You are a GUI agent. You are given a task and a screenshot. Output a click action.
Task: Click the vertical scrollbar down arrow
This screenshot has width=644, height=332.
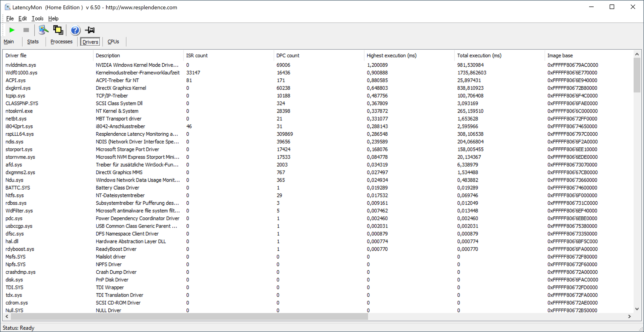(x=637, y=309)
